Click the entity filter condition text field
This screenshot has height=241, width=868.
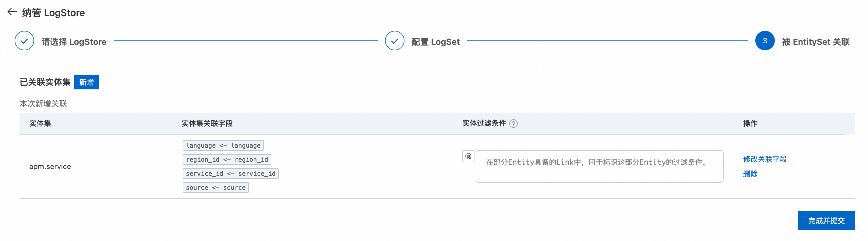(599, 166)
